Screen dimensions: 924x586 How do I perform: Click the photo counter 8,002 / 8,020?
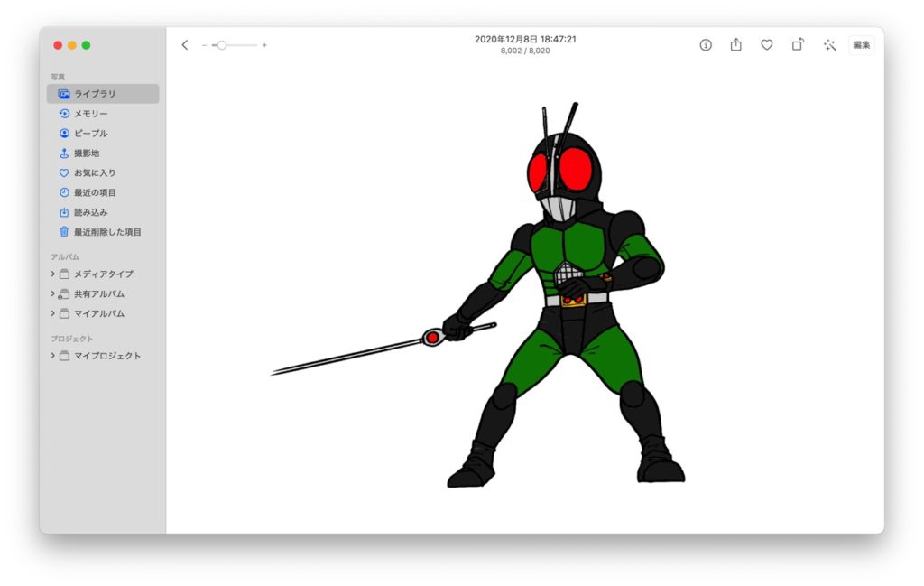pos(526,51)
